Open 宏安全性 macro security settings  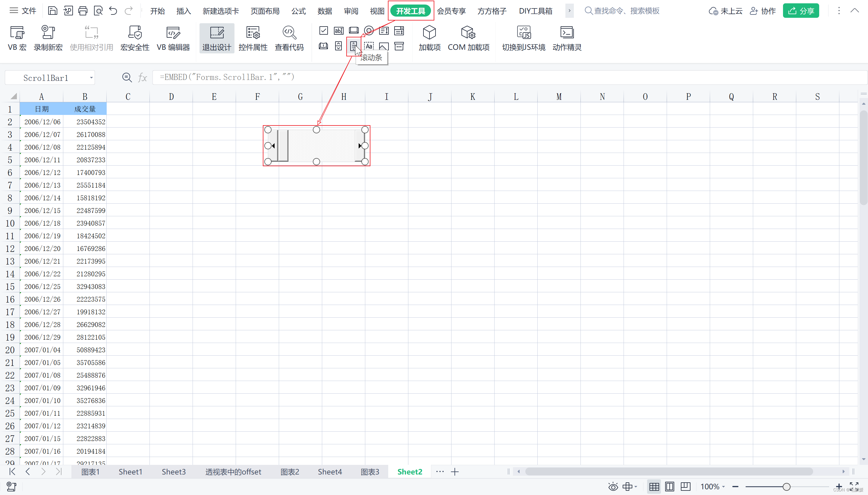pos(135,38)
